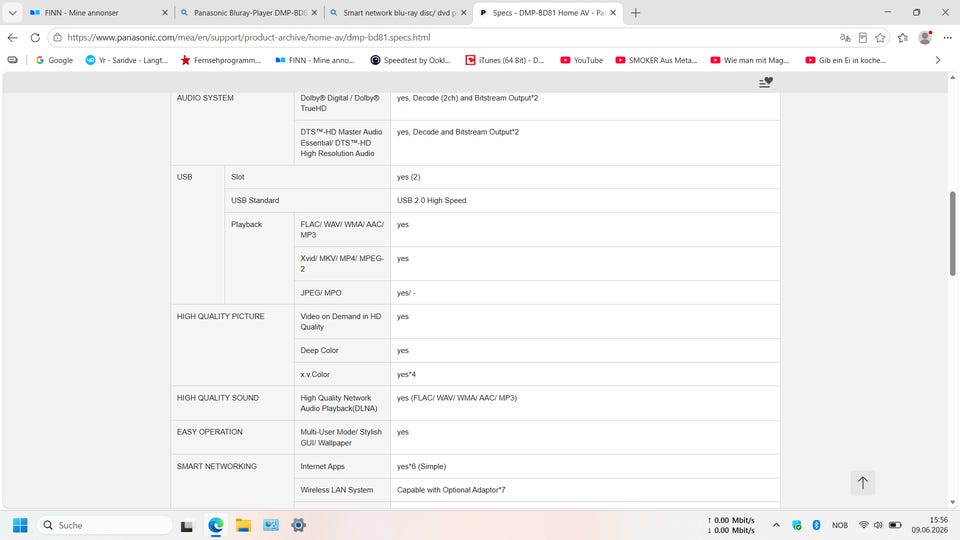Open a new browser tab
The height and width of the screenshot is (540, 960).
(636, 12)
